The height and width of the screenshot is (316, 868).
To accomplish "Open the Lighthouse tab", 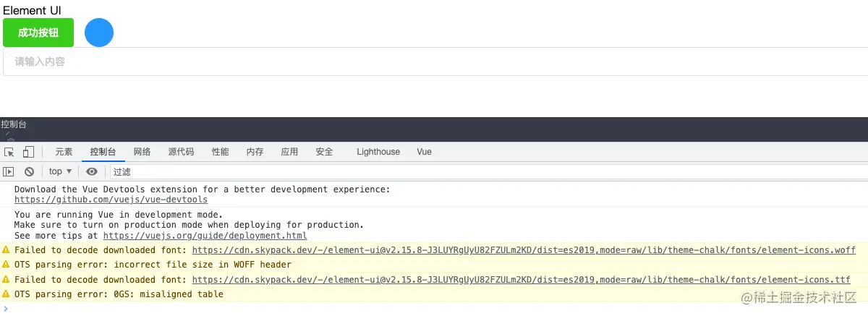I will 378,152.
